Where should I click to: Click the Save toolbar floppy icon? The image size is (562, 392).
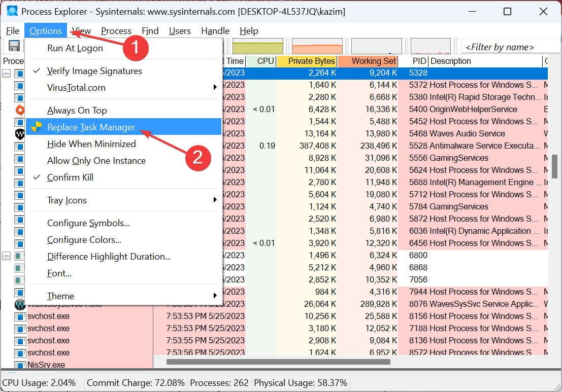click(x=14, y=46)
